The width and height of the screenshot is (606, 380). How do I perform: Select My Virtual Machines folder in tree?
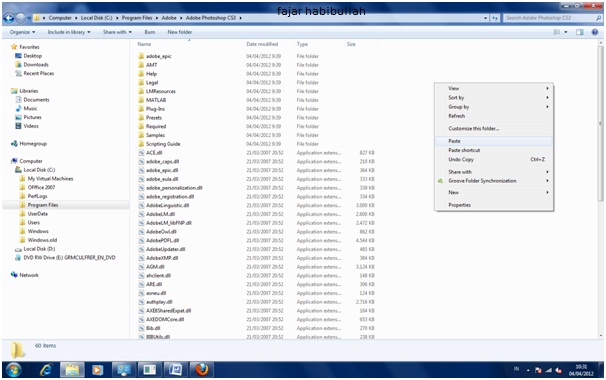tap(46, 179)
